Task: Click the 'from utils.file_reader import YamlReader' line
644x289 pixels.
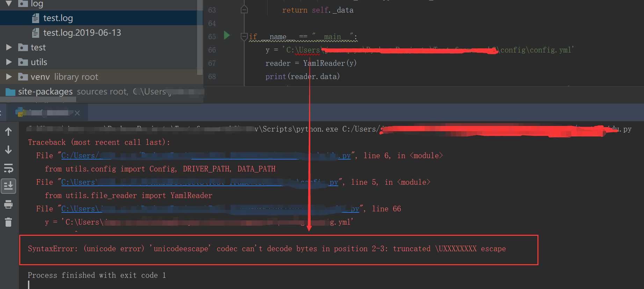Action: [129, 196]
